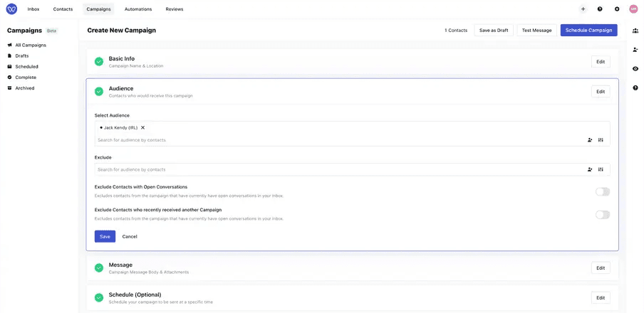Open the help question mark icon in header
The width and height of the screenshot is (644, 313).
click(600, 9)
